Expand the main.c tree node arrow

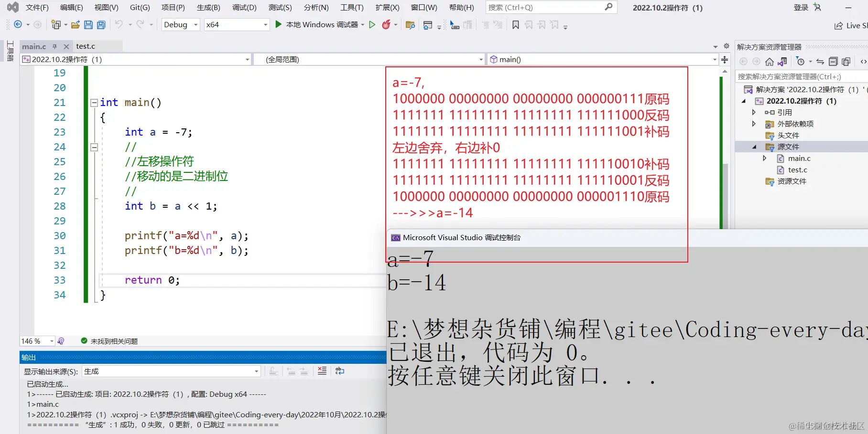pos(765,158)
